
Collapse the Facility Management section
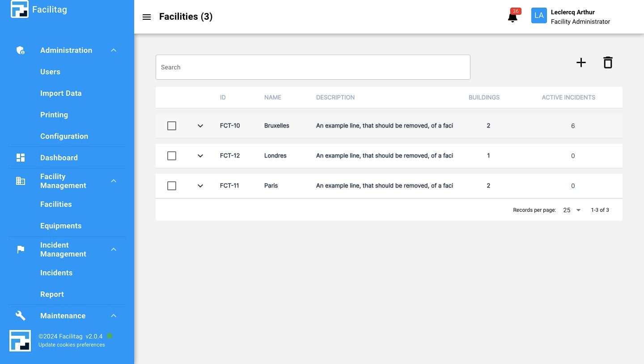pyautogui.click(x=114, y=181)
